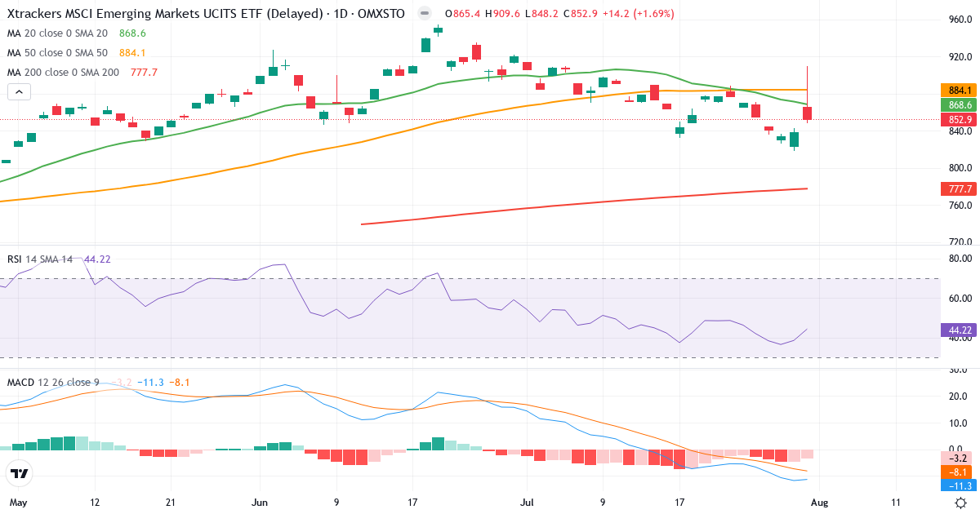This screenshot has width=980, height=514.
Task: Click the O865.4 open value
Action: click(463, 14)
